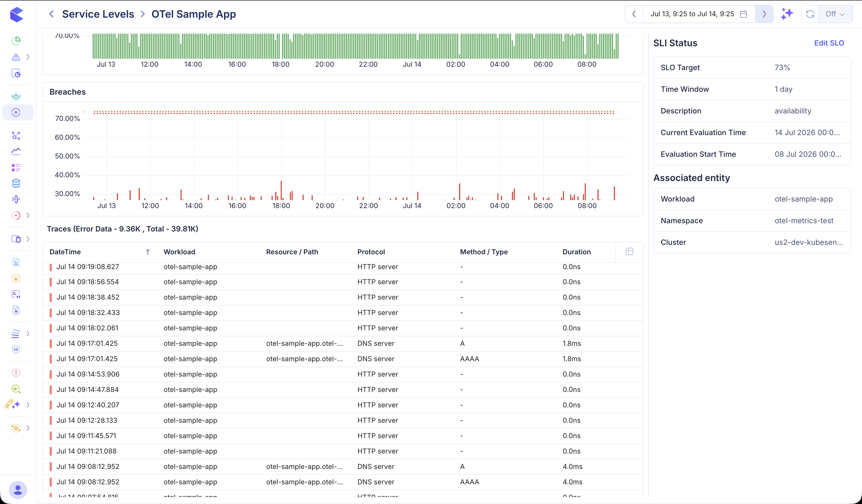Open the devices screen icon in sidebar

pyautogui.click(x=16, y=239)
